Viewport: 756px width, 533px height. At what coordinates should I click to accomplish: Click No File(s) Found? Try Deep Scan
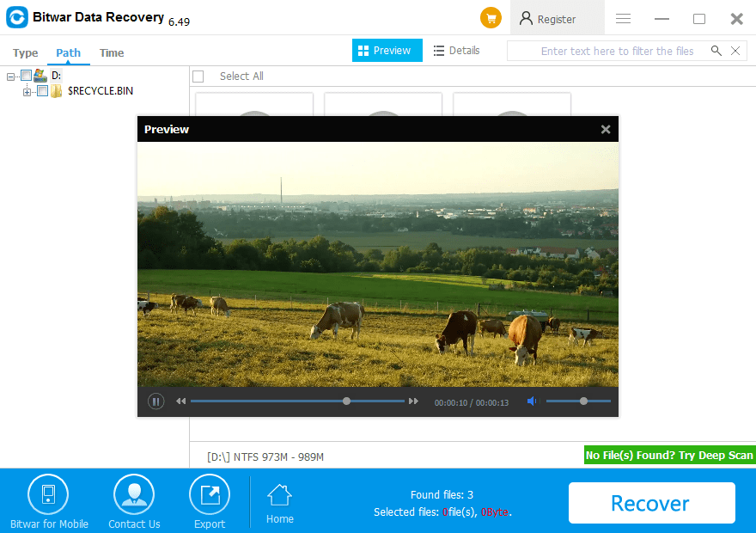pyautogui.click(x=669, y=455)
